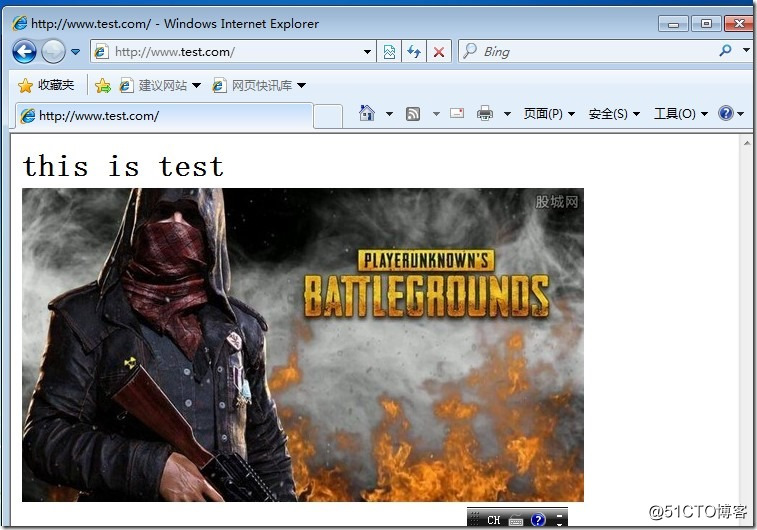Viewport: 757px width, 530px height.
Task: Click the Print icon
Action: click(485, 113)
